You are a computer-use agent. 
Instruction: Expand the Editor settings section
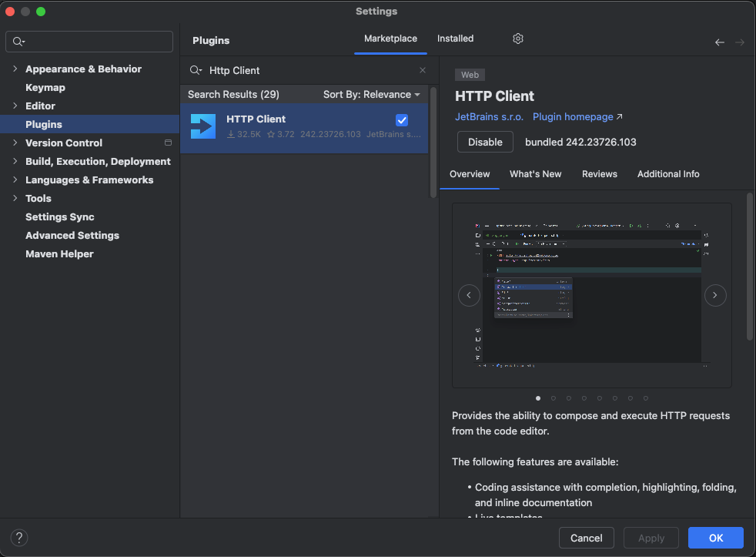pyautogui.click(x=15, y=106)
